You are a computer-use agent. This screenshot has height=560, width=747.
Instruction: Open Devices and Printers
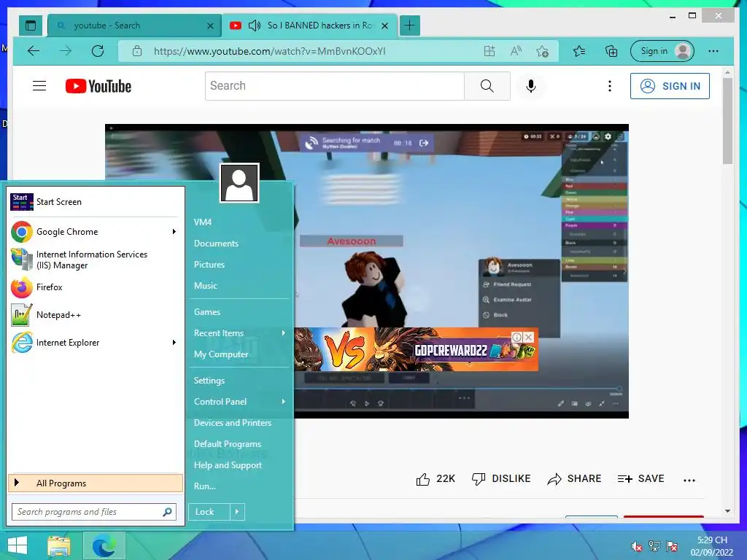pos(233,423)
